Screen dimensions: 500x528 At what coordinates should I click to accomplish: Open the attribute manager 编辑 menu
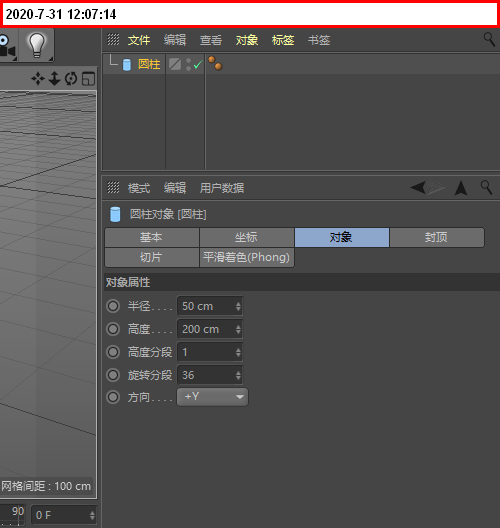175,188
